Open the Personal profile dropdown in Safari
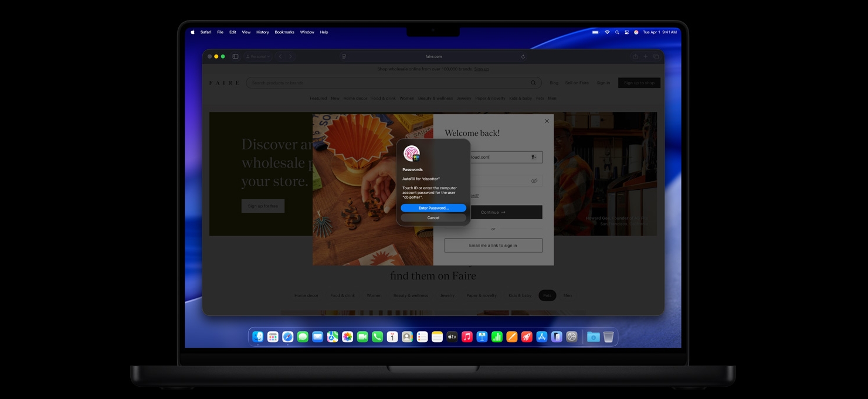 click(x=257, y=56)
